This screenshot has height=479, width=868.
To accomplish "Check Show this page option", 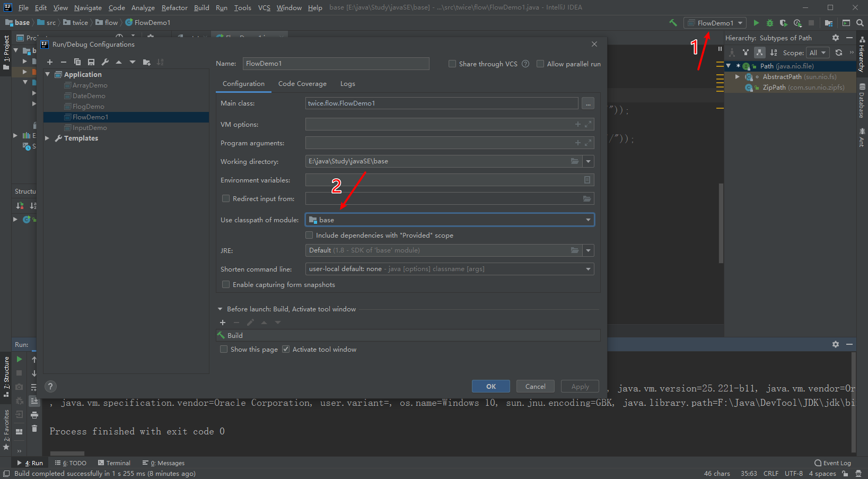I will (224, 349).
